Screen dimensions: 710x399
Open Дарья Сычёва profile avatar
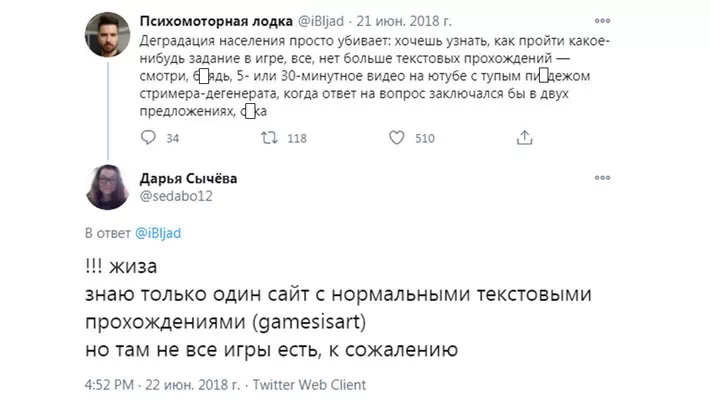[107, 187]
